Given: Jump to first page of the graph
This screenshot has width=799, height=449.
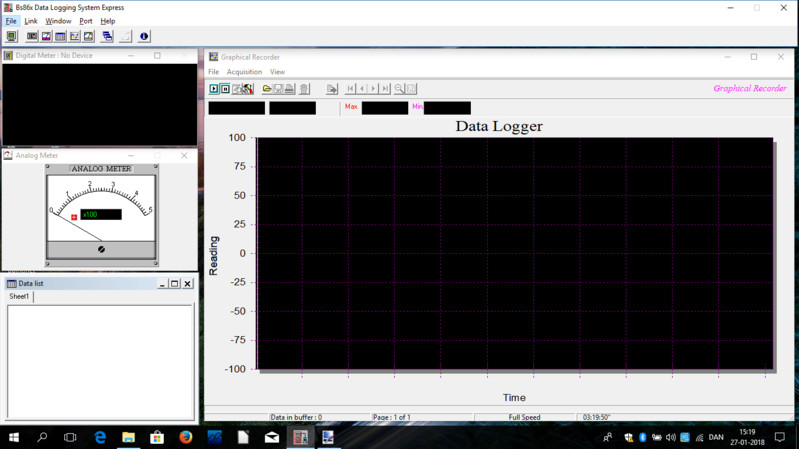Looking at the screenshot, I should 351,89.
